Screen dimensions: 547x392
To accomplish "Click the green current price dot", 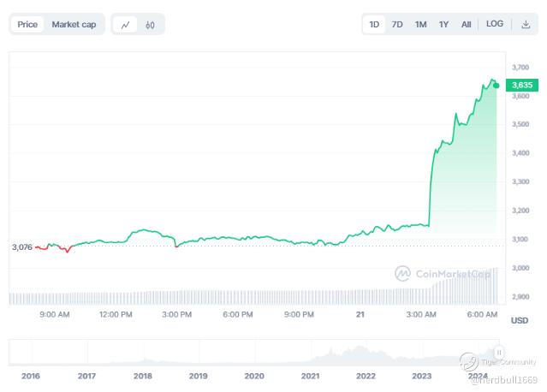I will click(x=496, y=85).
